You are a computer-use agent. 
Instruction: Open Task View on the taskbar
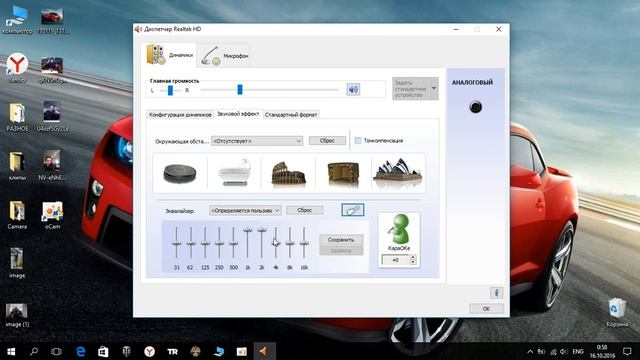(56, 351)
